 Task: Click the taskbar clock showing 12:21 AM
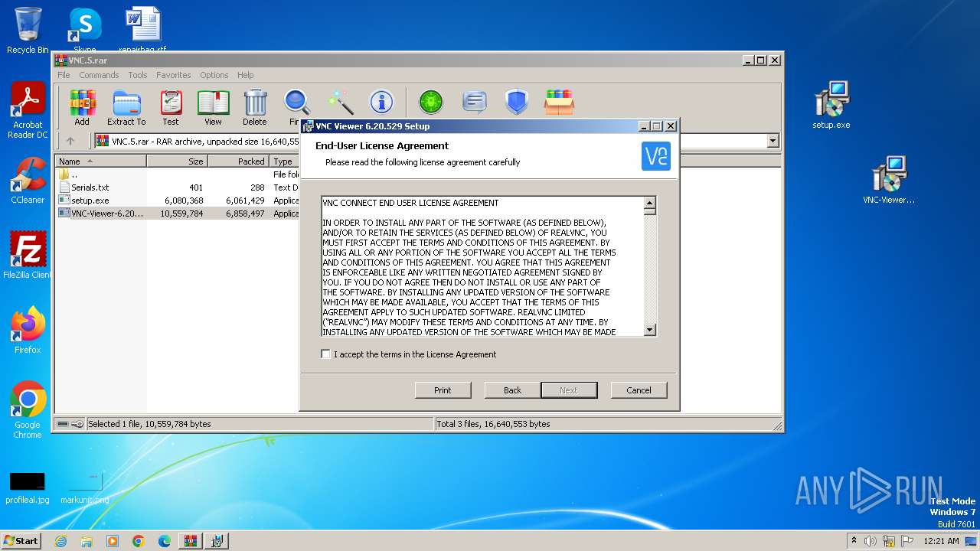pos(941,541)
